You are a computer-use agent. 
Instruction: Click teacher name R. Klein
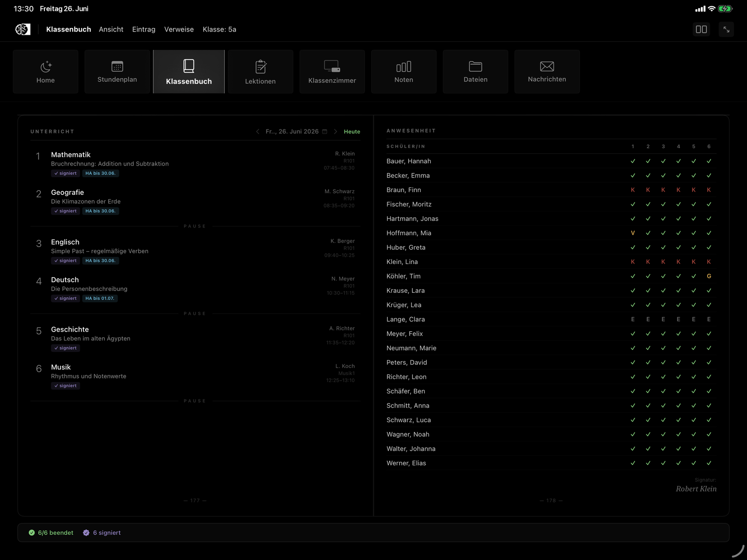tap(345, 154)
